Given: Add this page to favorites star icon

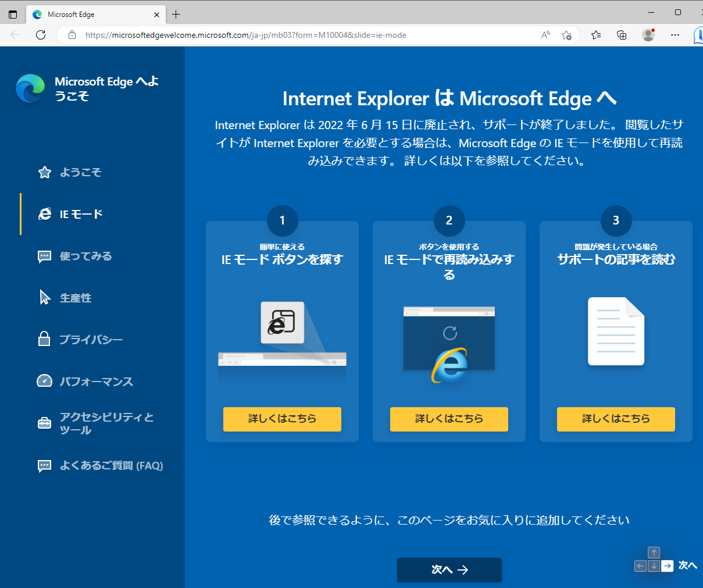Looking at the screenshot, I should click(x=566, y=35).
